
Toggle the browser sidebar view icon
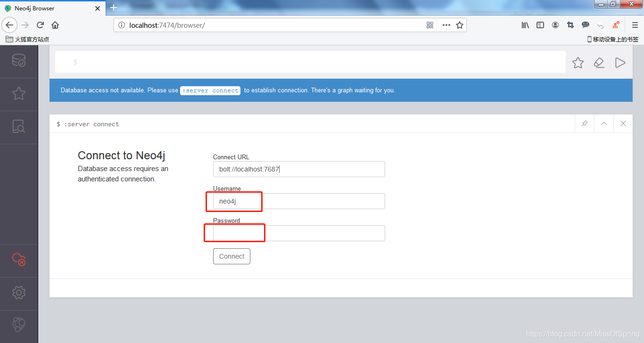(540, 25)
